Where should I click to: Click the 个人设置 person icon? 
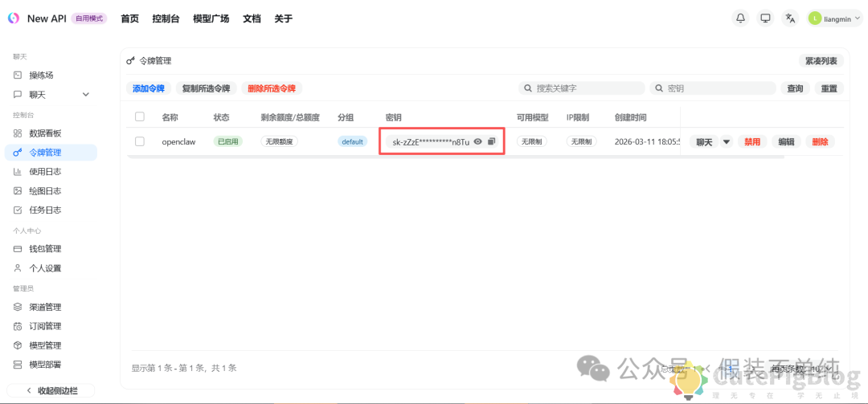[18, 268]
